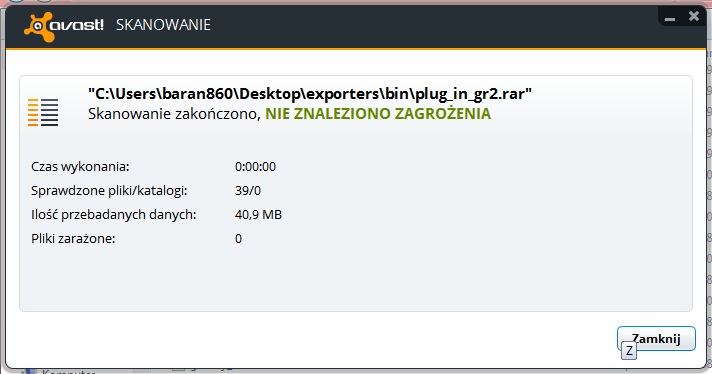Click the scanned data amount 40,9 MB
Screen dimensions: 712x374
click(258, 215)
